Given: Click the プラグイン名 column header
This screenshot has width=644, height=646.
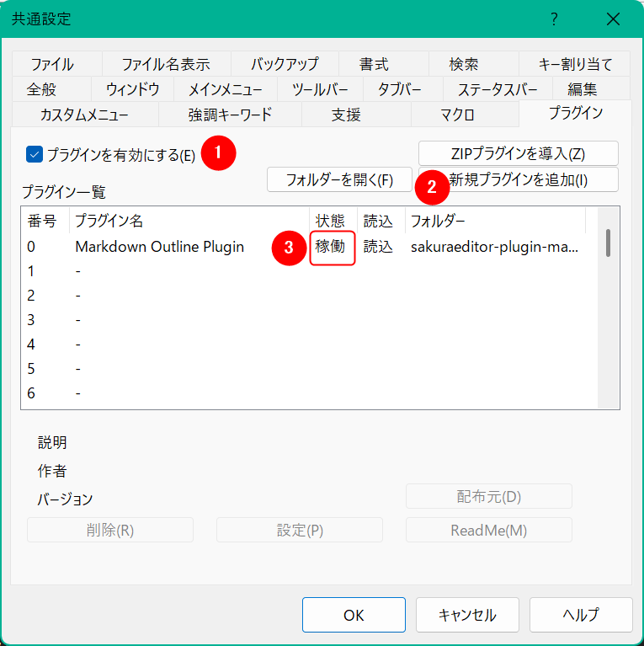Looking at the screenshot, I should (189, 221).
